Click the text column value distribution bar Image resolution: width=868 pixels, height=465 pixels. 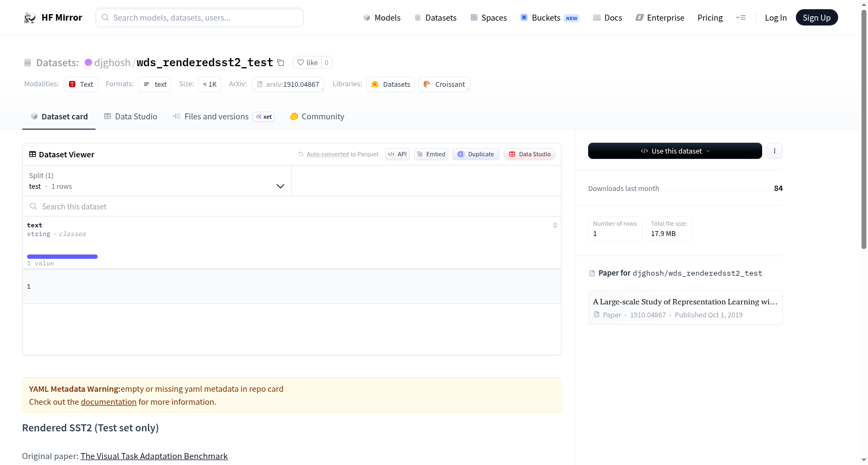click(x=62, y=257)
